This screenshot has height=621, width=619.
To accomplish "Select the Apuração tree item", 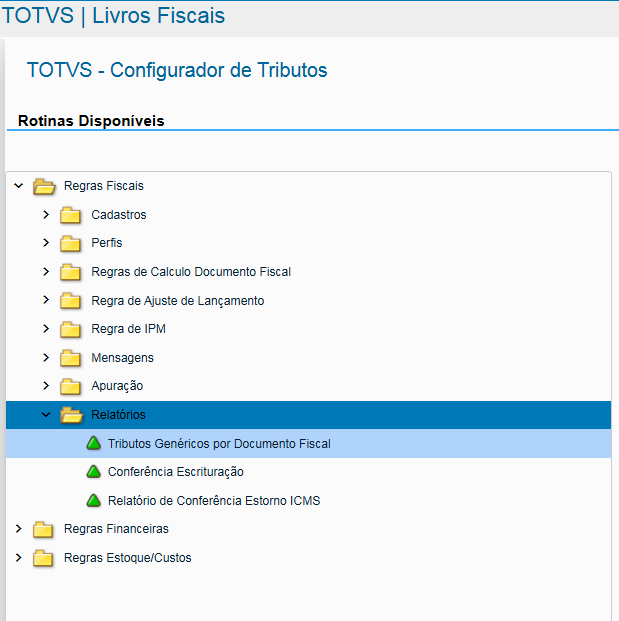I will pos(117,386).
